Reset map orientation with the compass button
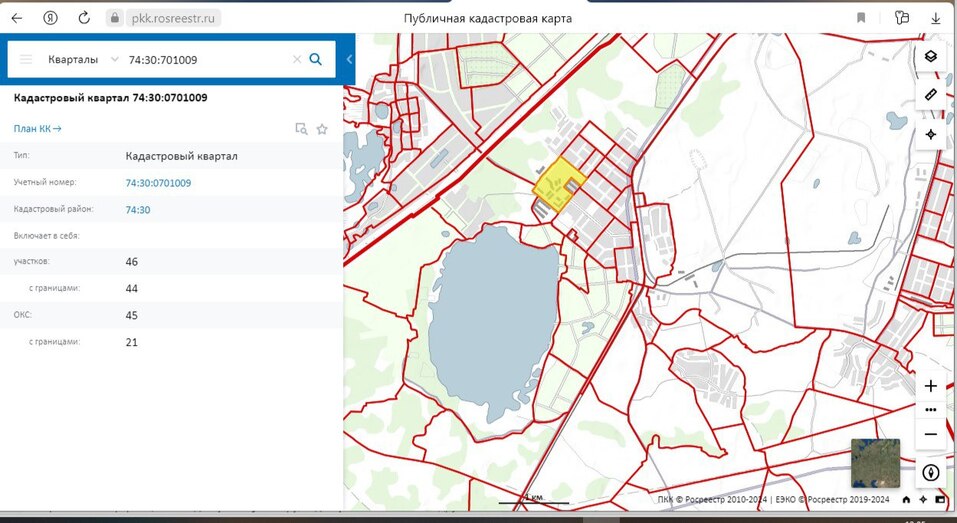This screenshot has width=957, height=523. (931, 473)
